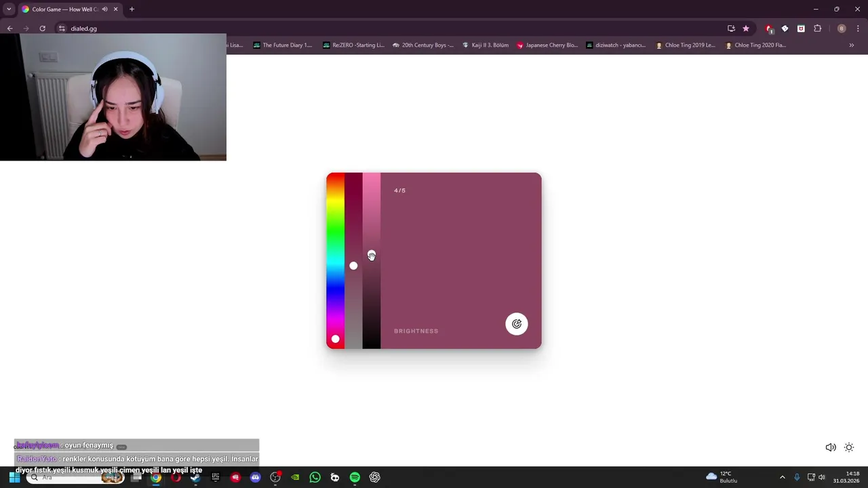The image size is (868, 488).
Task: Click the site info icon beside the URL
Action: (62, 28)
